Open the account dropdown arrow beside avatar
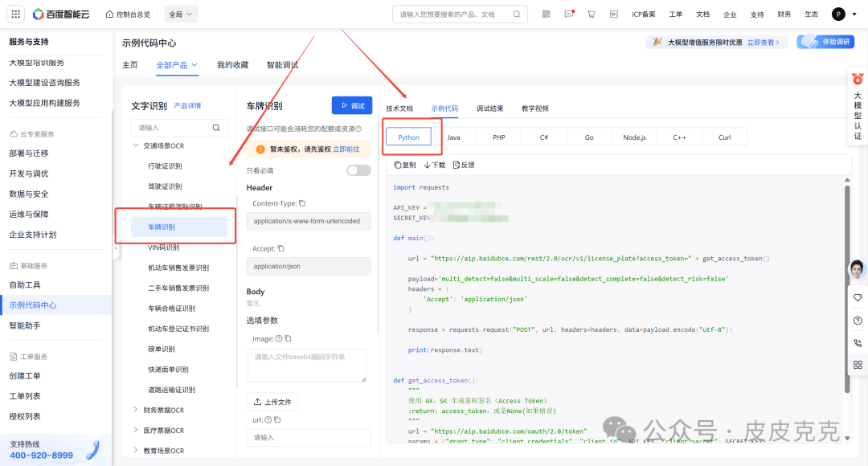 point(854,14)
